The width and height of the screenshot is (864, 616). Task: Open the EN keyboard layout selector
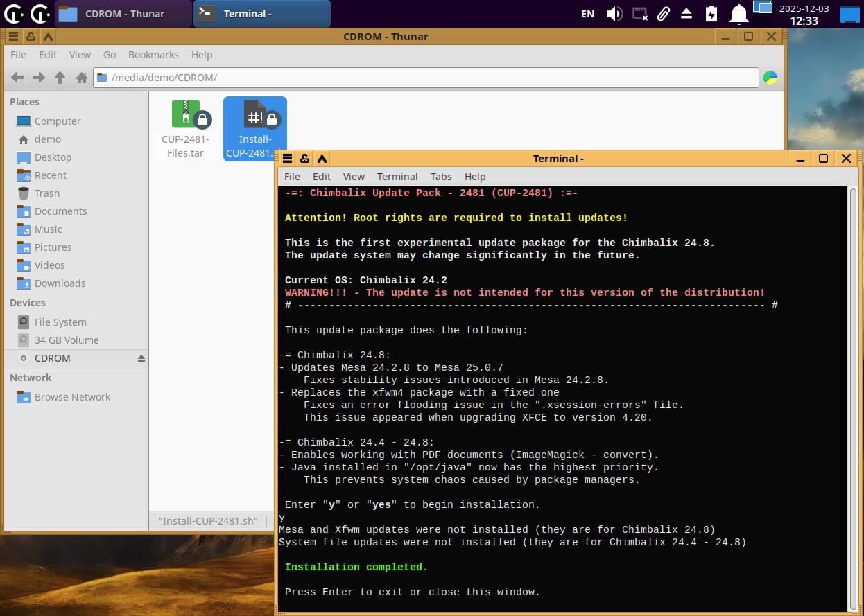587,14
